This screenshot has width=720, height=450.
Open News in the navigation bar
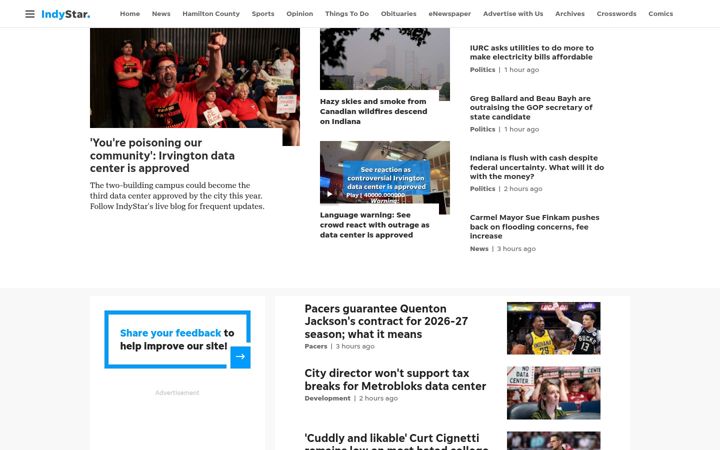point(161,14)
